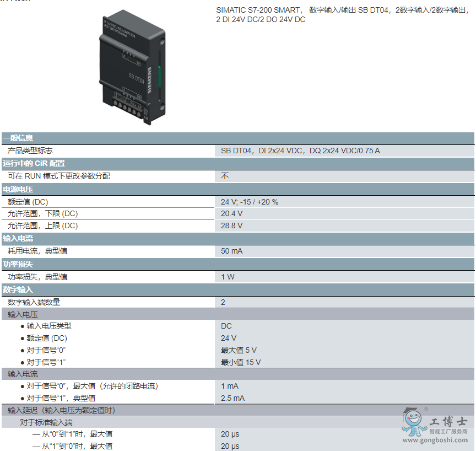
Task: Click the '20 μs' value for 0-to-1 delay
Action: click(230, 434)
